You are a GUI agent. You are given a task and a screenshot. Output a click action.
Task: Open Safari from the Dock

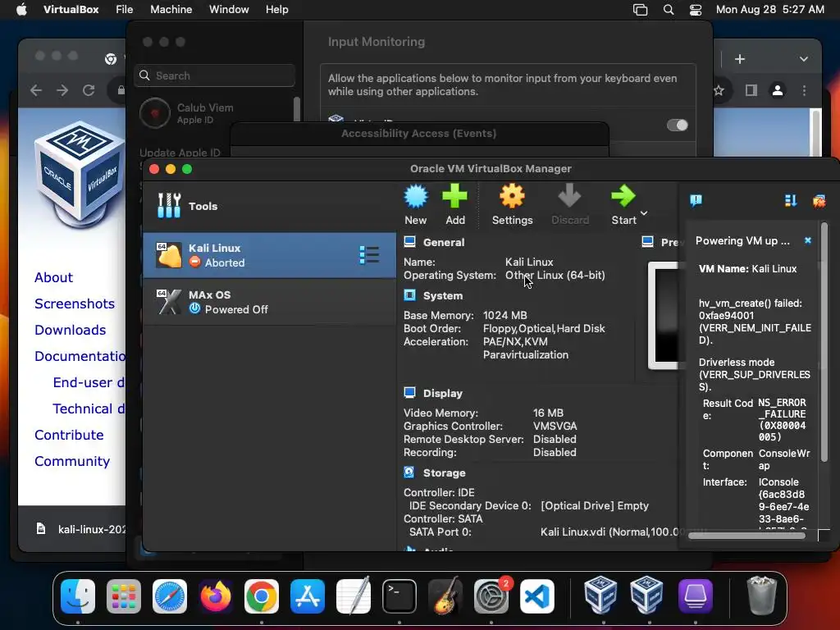point(170,596)
